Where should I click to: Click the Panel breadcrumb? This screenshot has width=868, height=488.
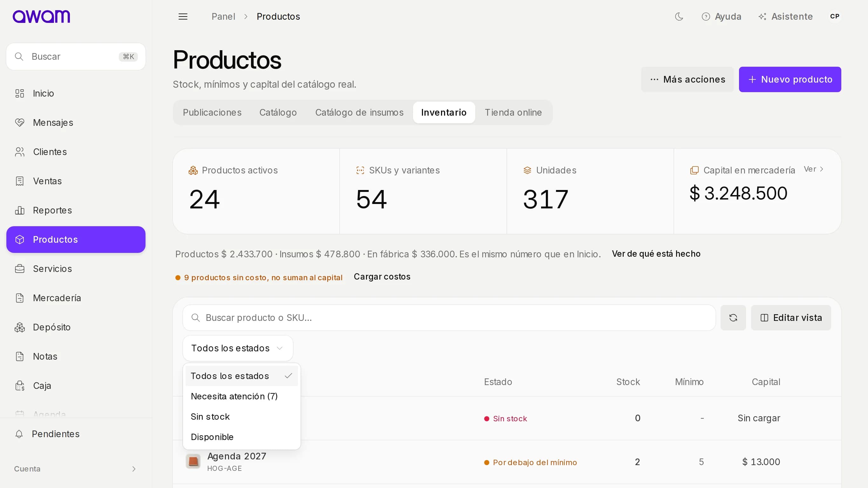(x=223, y=17)
